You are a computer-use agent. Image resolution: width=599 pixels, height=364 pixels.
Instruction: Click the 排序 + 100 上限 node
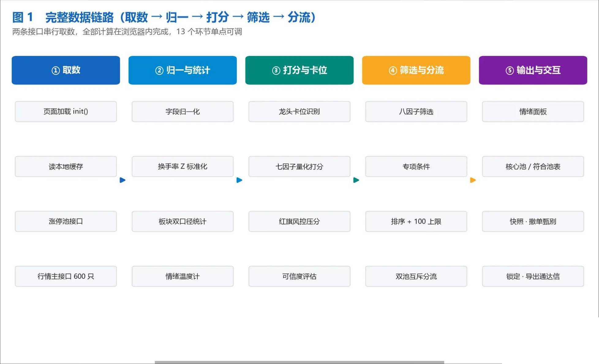tap(416, 221)
